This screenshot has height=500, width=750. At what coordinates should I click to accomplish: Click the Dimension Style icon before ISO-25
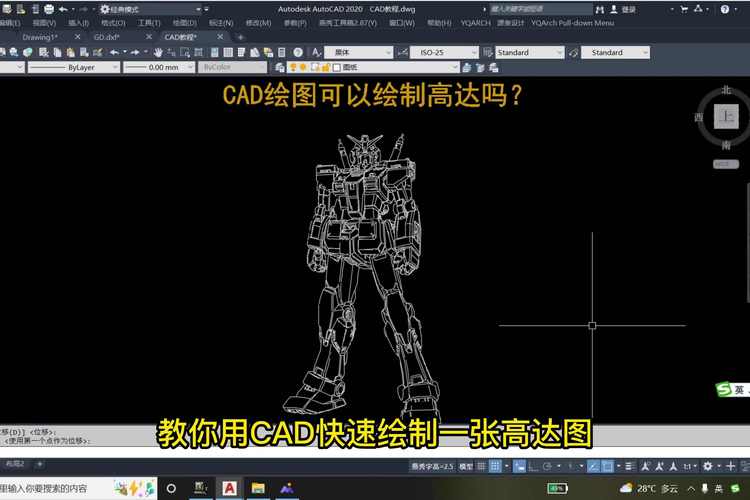(402, 52)
